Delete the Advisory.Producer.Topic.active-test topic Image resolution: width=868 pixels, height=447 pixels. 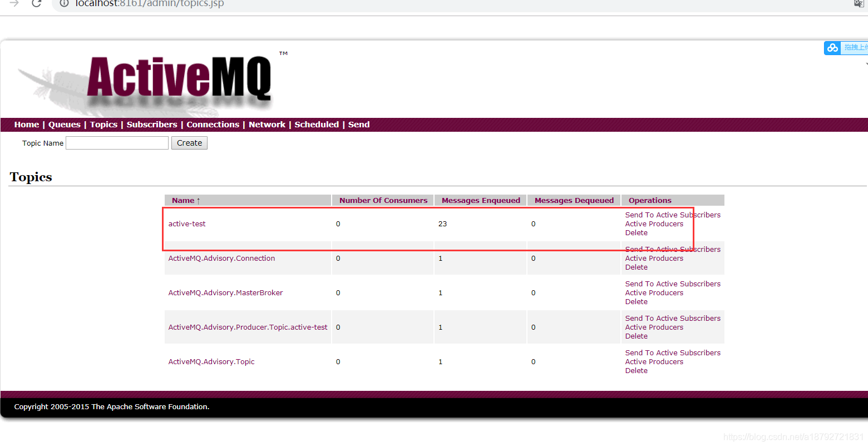637,336
